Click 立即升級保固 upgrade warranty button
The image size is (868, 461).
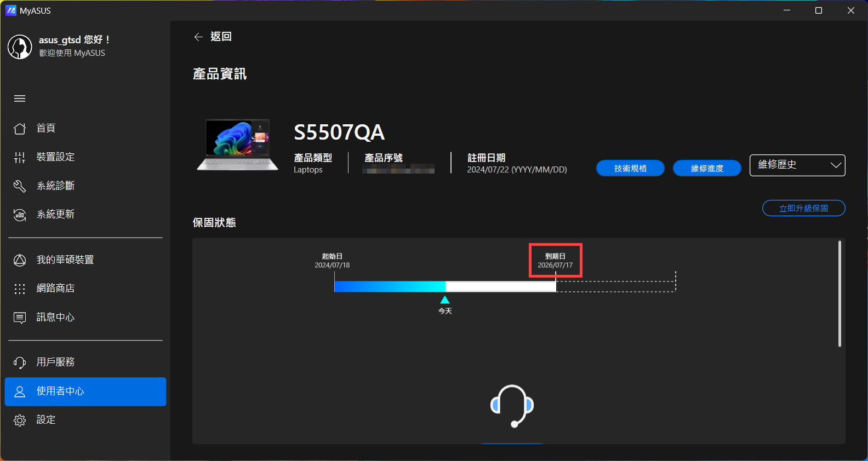point(803,209)
